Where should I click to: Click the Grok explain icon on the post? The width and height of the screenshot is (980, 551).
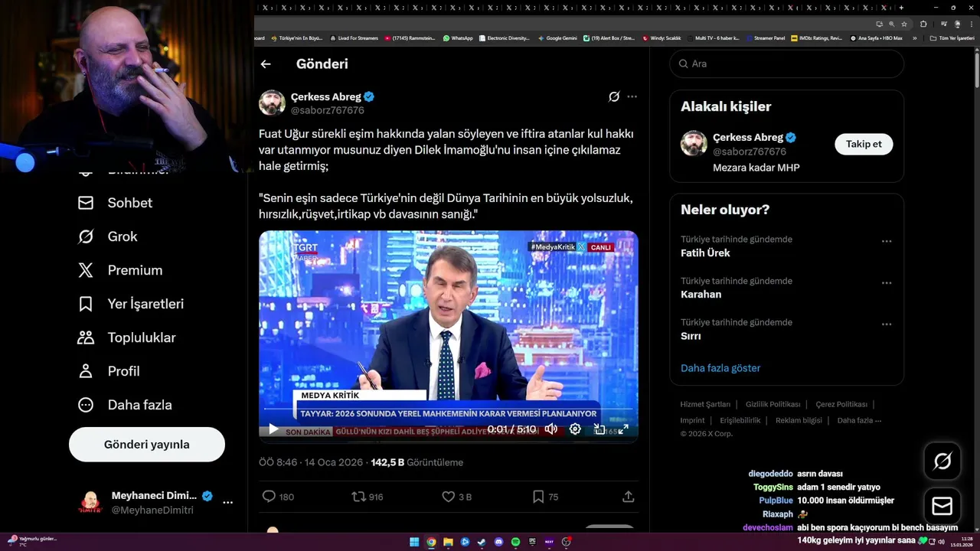(613, 96)
